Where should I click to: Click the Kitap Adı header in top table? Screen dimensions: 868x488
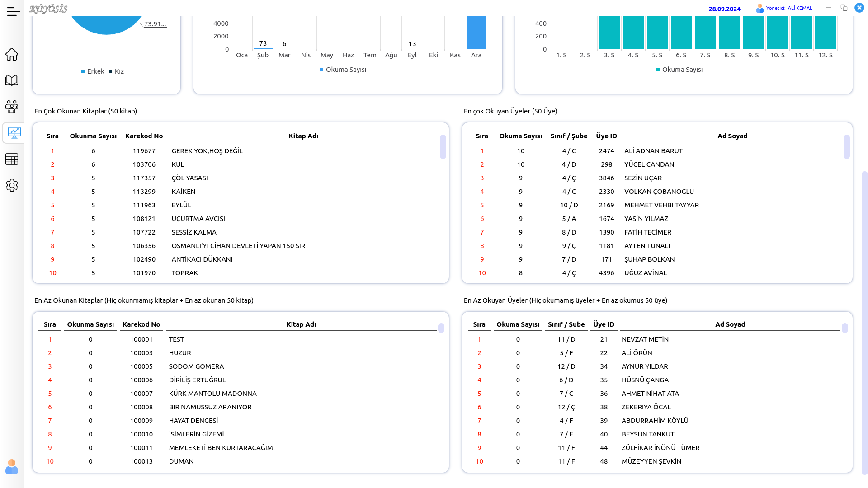303,136
